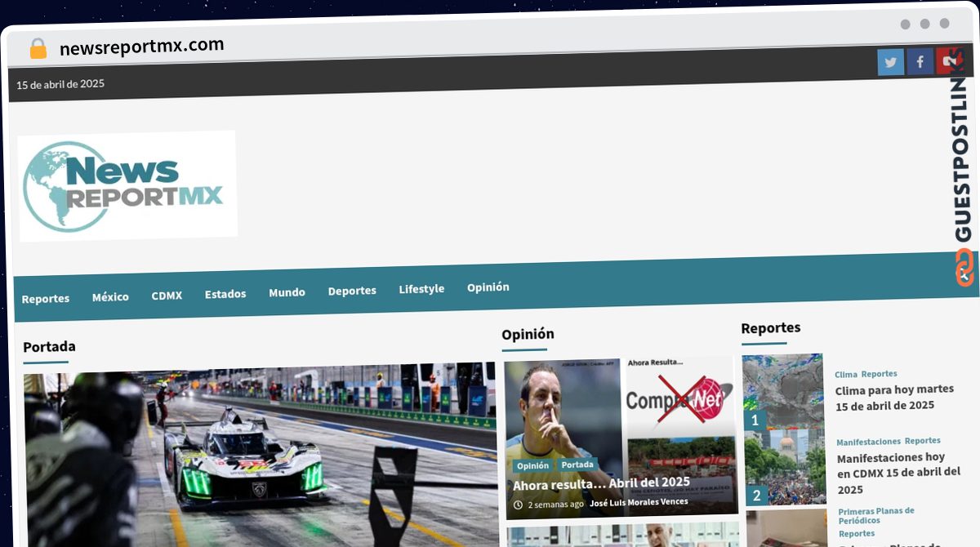This screenshot has width=980, height=547.
Task: Open Opinión in the navigation bar
Action: 488,287
